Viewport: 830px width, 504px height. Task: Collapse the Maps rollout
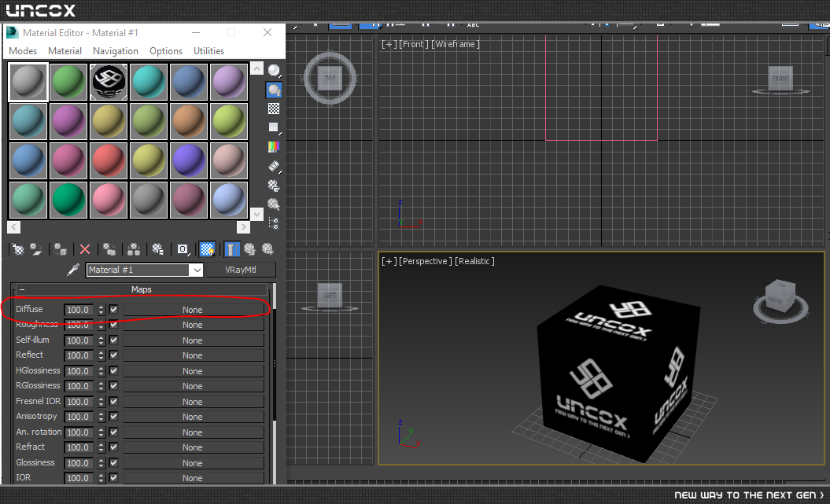click(x=22, y=290)
